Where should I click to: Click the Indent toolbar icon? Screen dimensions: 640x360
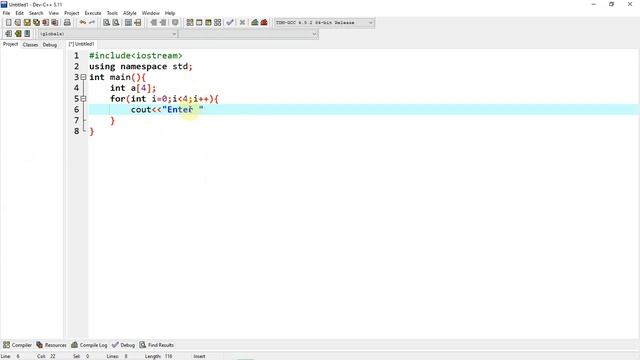tap(163, 22)
